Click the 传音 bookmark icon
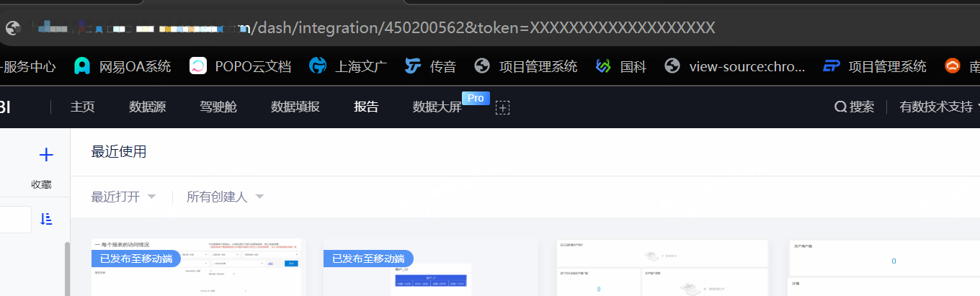Viewport: 980px width, 296px height. [x=412, y=67]
